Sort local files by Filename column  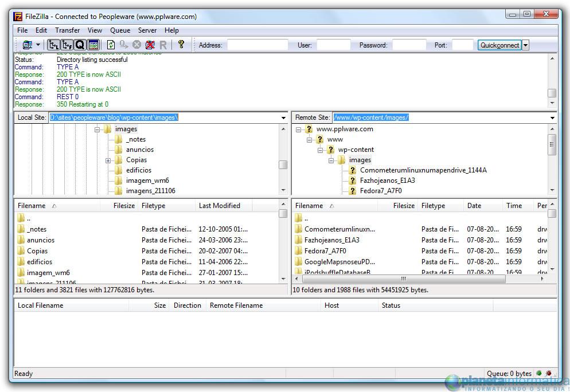tap(57, 206)
